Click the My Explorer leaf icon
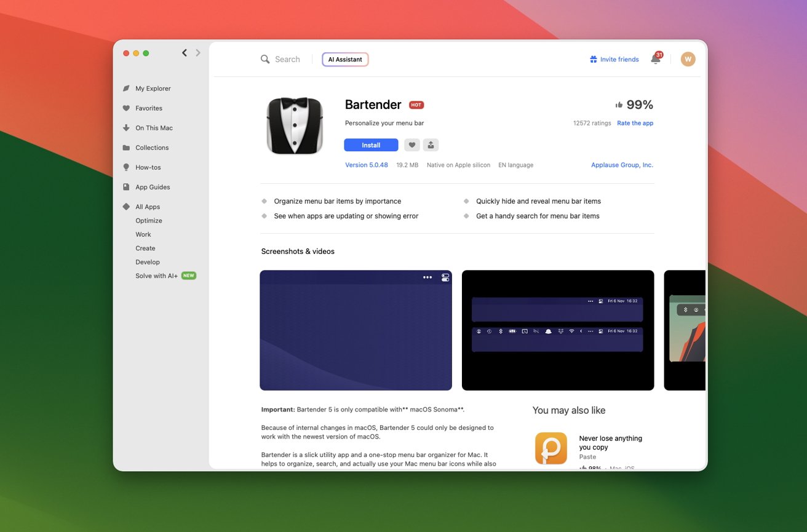The image size is (807, 532). click(x=126, y=89)
